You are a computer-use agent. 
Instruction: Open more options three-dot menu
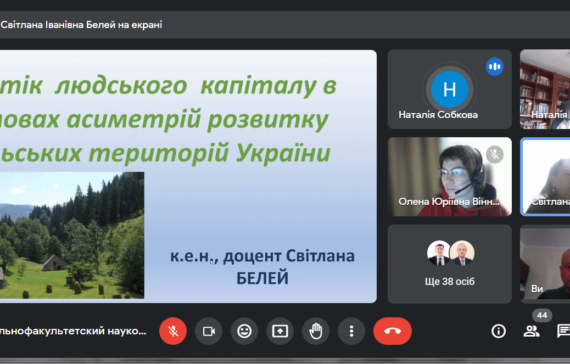[x=351, y=331]
